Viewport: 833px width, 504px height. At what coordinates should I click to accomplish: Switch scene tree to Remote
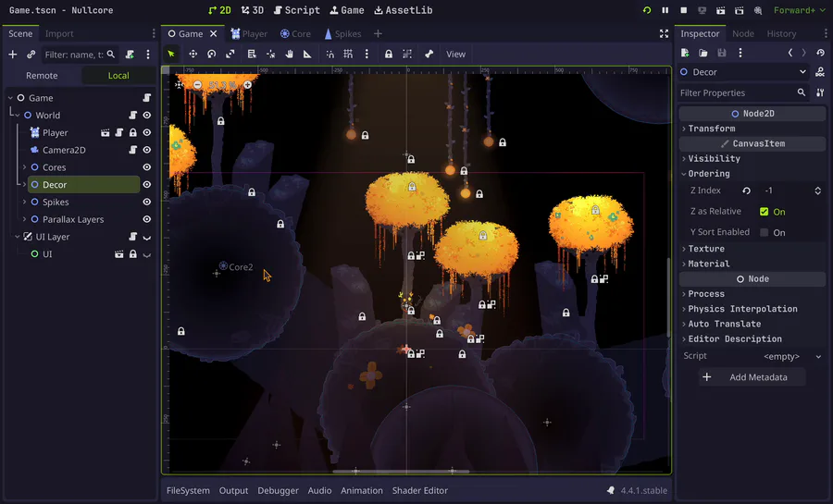coord(42,75)
